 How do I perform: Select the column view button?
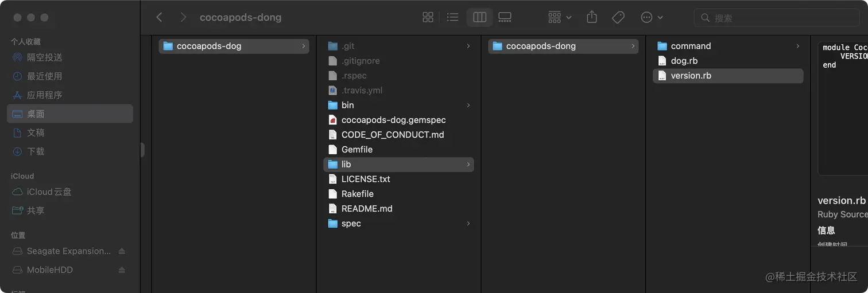(x=479, y=17)
